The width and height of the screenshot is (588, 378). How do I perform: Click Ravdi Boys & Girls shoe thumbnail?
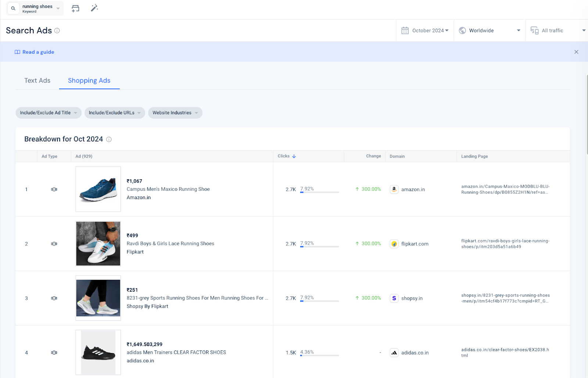[98, 244]
